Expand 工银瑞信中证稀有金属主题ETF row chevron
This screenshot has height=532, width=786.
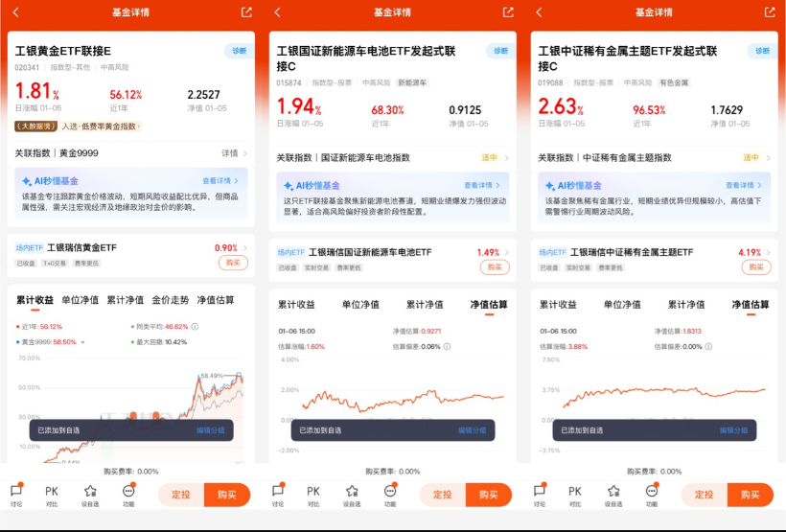pyautogui.click(x=769, y=252)
